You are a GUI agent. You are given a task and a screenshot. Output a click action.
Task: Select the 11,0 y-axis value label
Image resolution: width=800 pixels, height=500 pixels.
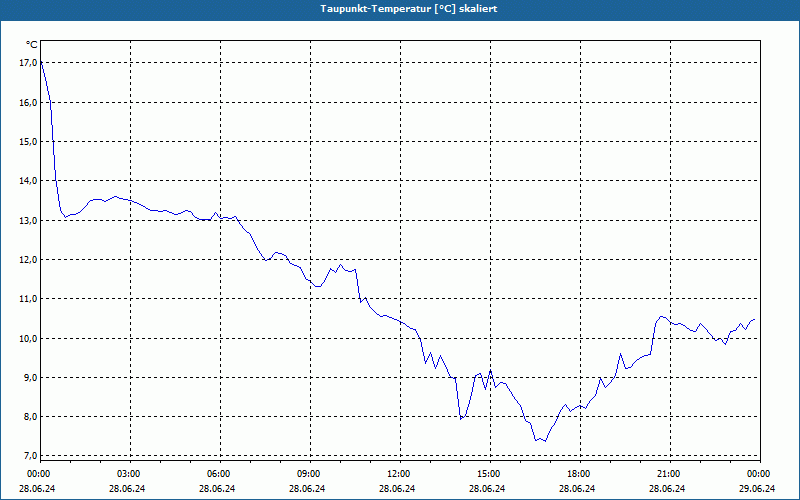[x=28, y=298]
